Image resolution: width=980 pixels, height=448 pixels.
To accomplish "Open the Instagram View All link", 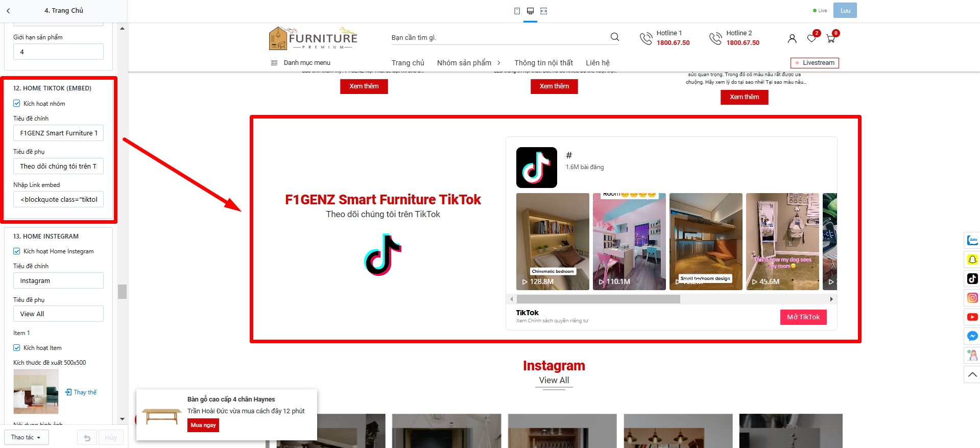I will pyautogui.click(x=554, y=380).
